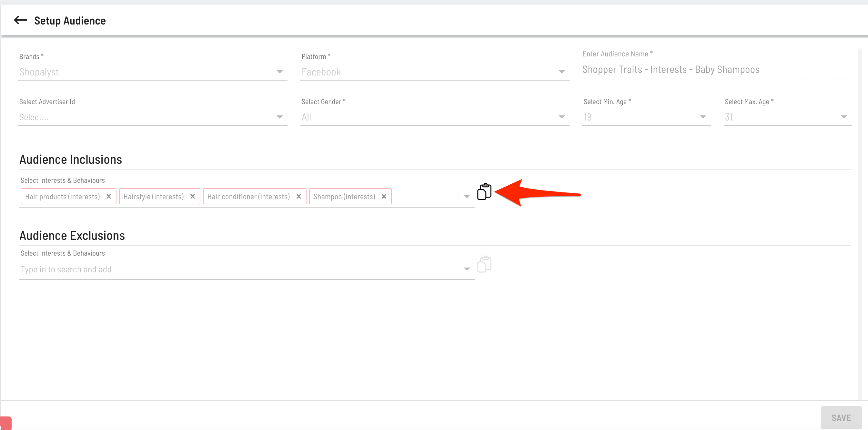Click the paste clipboard icon for Audience Inclusions

484,191
